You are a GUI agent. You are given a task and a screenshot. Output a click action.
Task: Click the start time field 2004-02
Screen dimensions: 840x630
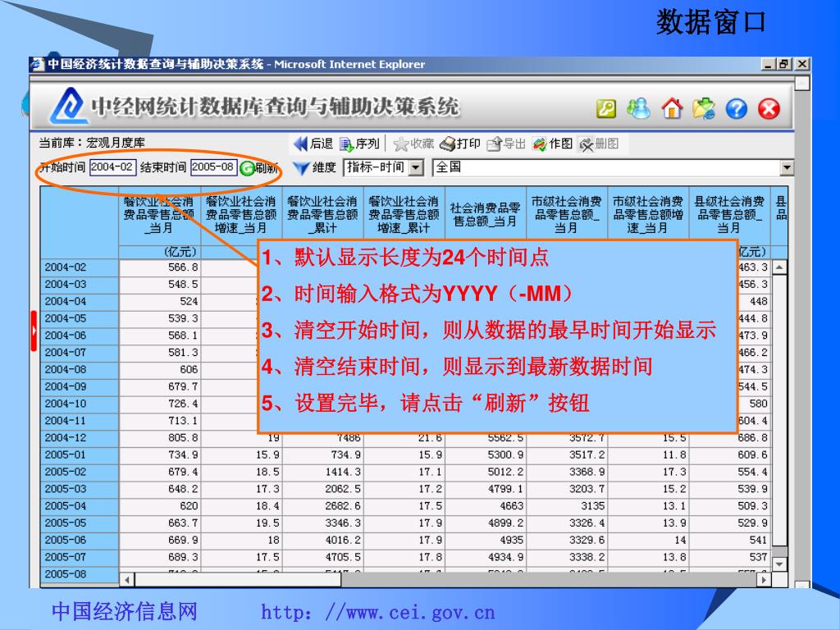tap(112, 167)
